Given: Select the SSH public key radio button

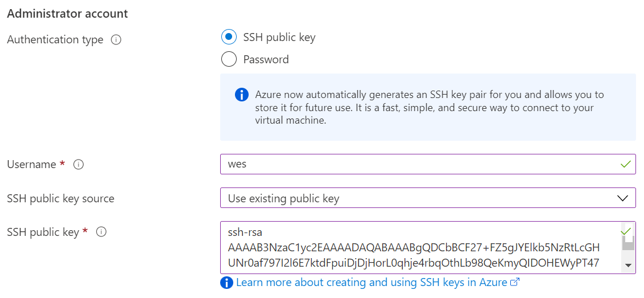Looking at the screenshot, I should [x=229, y=37].
